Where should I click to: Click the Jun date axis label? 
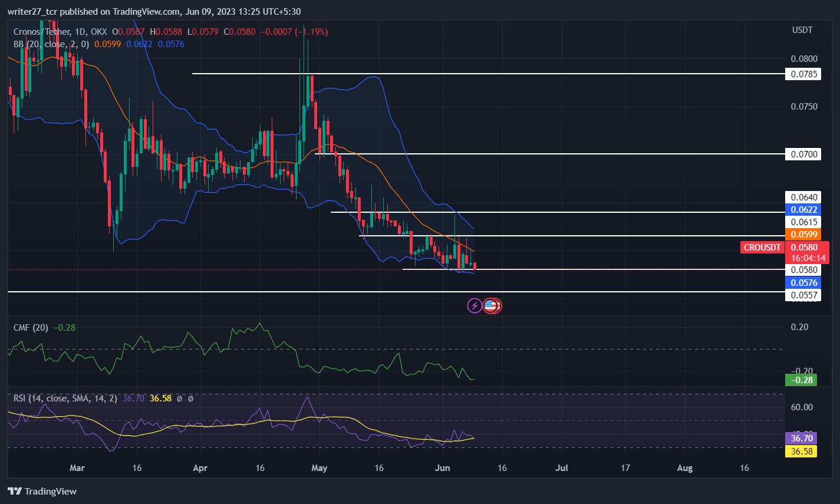pos(442,468)
